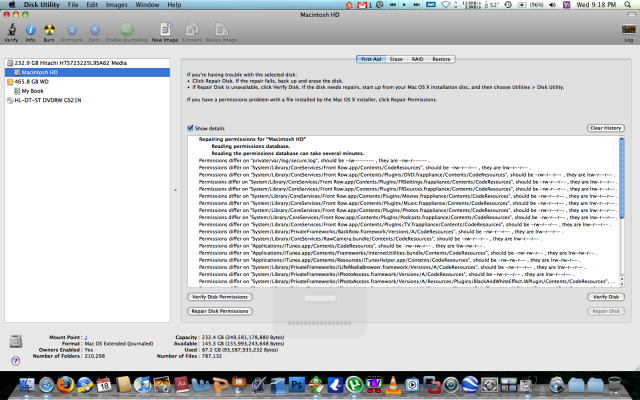640x400 pixels.
Task: Click the disk icon beside Mount Point
Action: (x=16, y=341)
